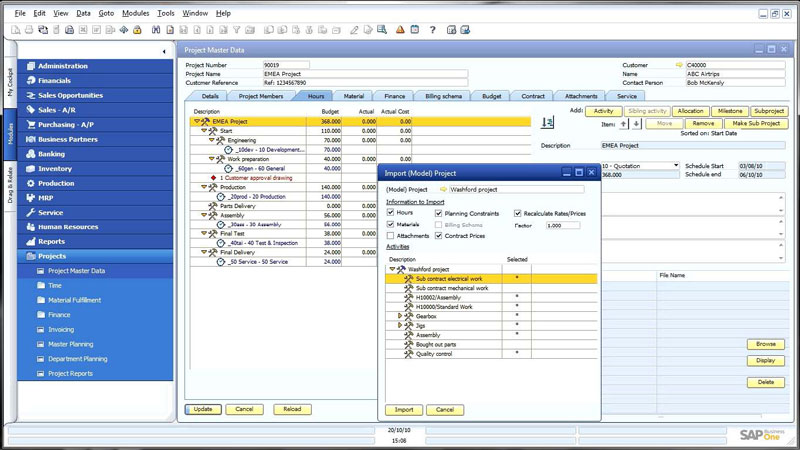Click the Banking module icon

click(31, 154)
